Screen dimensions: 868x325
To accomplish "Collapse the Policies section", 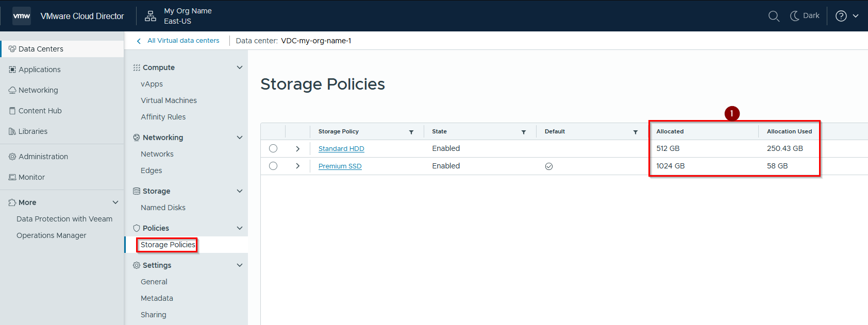I will (240, 228).
